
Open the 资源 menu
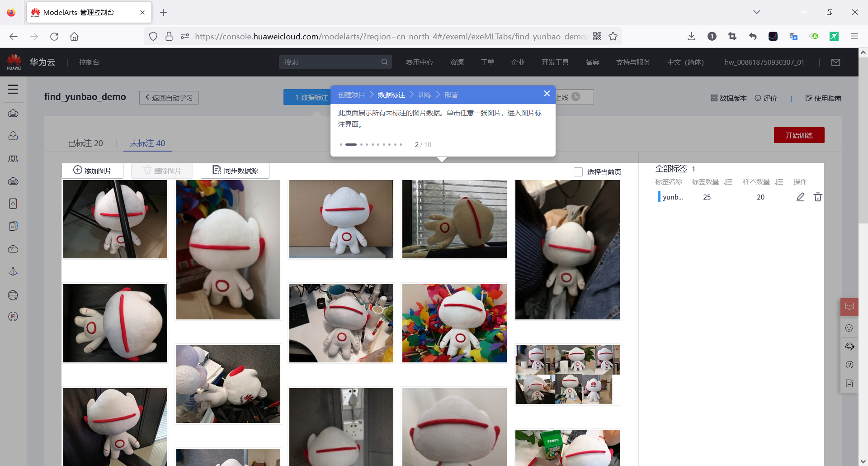tap(457, 62)
